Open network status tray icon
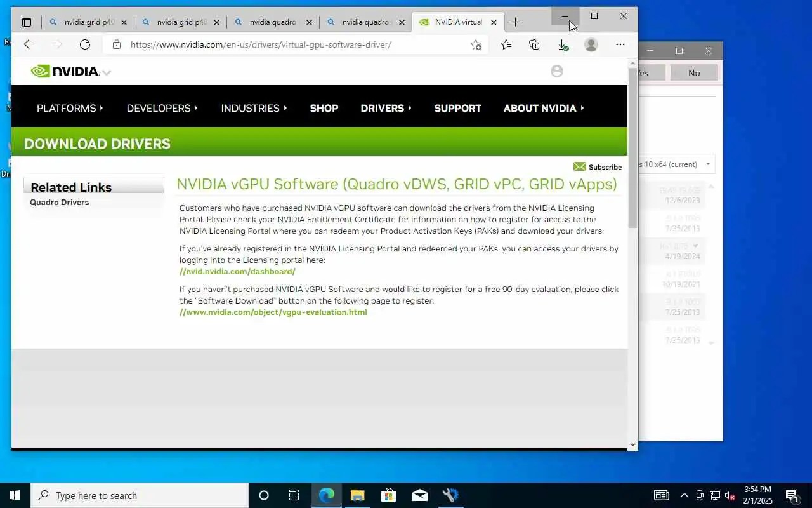The width and height of the screenshot is (812, 508). pyautogui.click(x=715, y=495)
